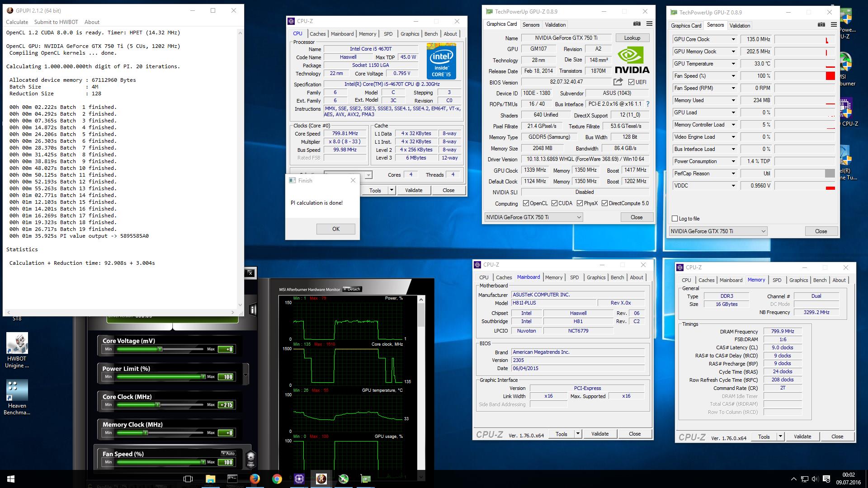Image resolution: width=868 pixels, height=488 pixels.
Task: Toggle Fan Speed Auto mode in Afterburner
Action: coord(228,453)
